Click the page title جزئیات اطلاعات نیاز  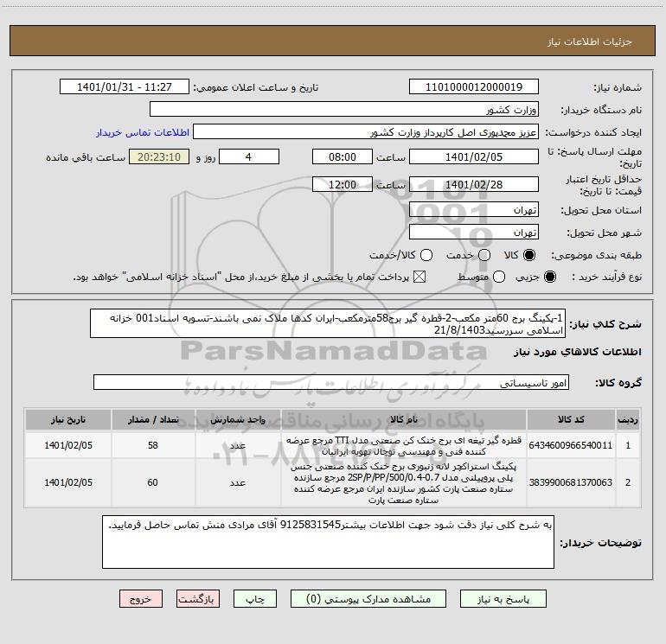pyautogui.click(x=589, y=41)
